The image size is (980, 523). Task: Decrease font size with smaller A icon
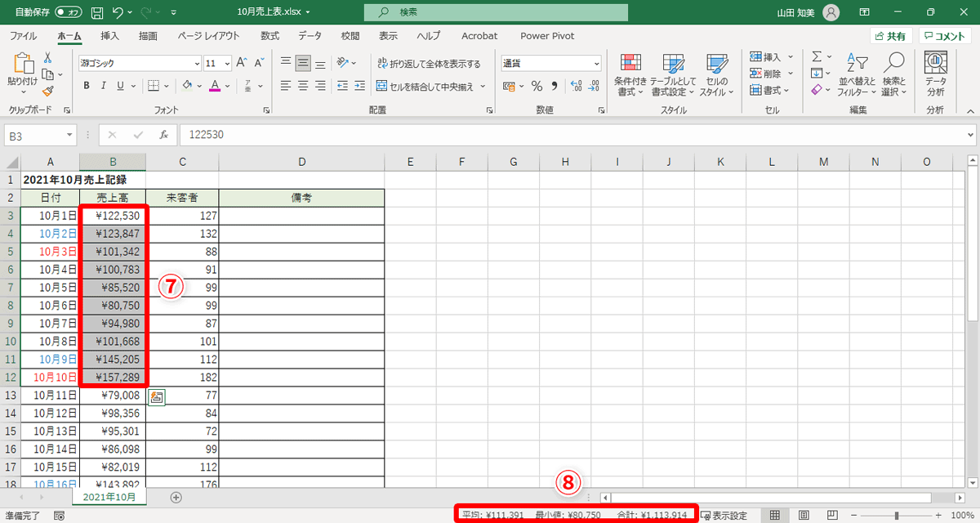tap(260, 63)
